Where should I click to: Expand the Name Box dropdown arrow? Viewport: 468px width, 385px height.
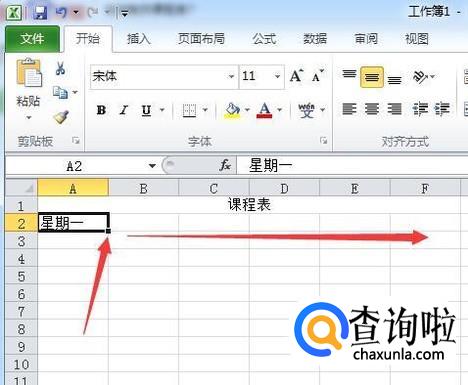(x=152, y=166)
